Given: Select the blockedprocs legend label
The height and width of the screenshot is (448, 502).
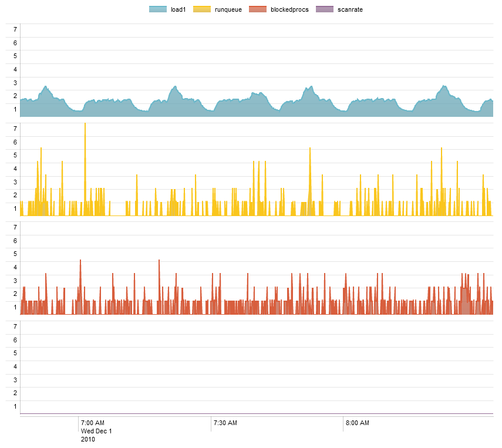Looking at the screenshot, I should tap(289, 9).
